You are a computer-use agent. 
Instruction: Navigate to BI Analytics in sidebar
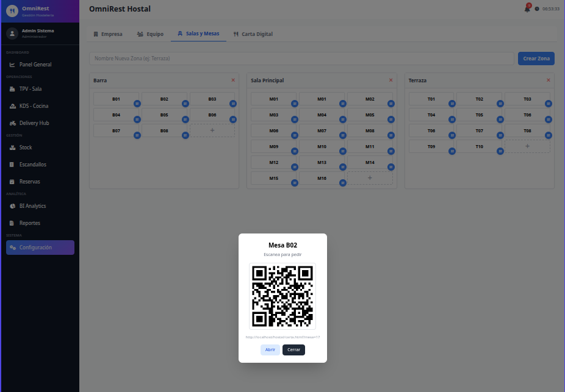tap(32, 206)
